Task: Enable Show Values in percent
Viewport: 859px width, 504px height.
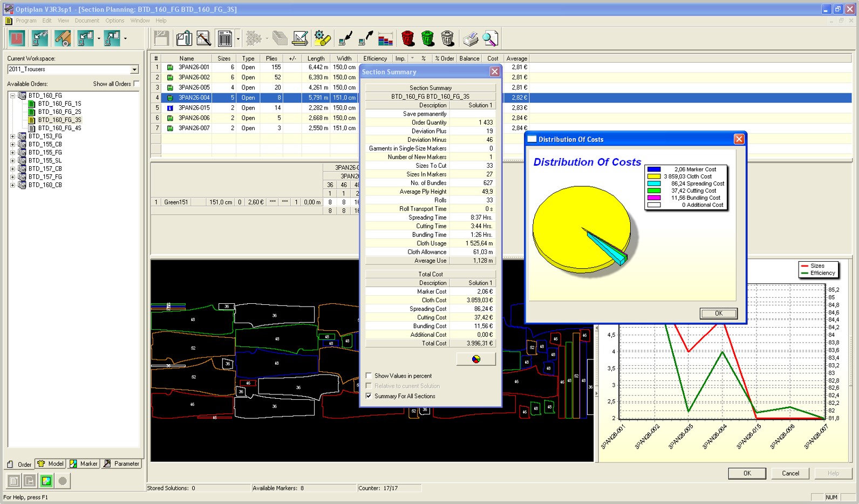Action: (369, 376)
